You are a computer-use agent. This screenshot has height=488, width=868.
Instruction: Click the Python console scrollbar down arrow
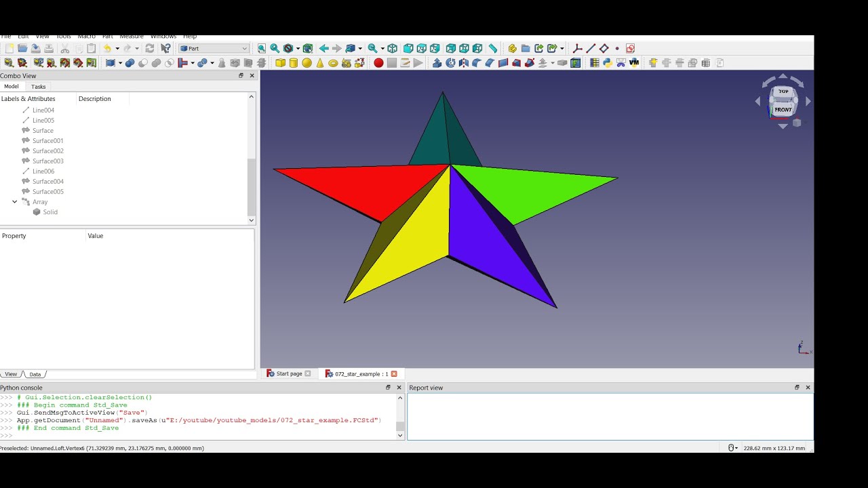click(x=400, y=436)
